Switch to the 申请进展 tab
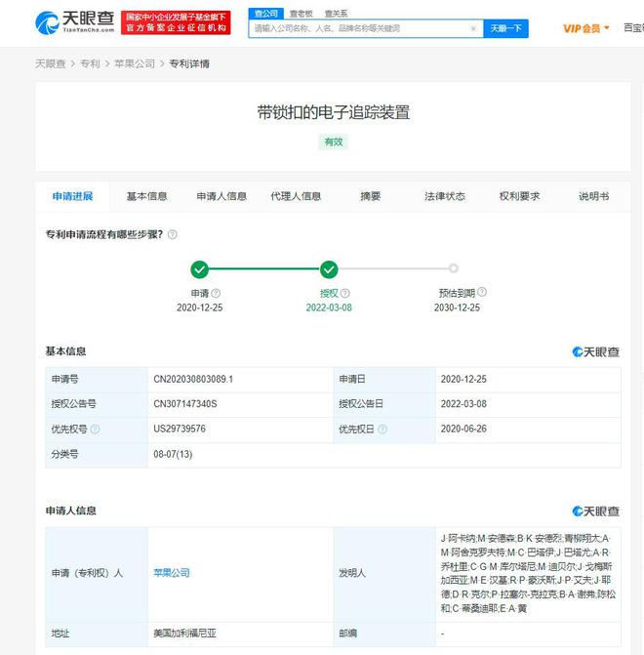This screenshot has height=655, width=644. [72, 196]
